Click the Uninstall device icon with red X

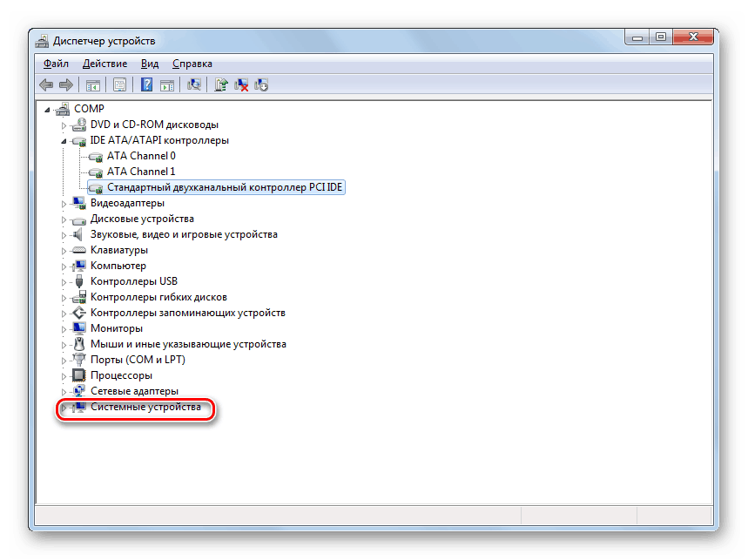pos(241,84)
